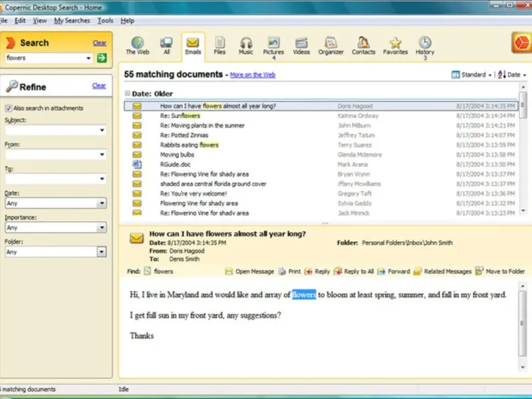Viewport: 532px width, 399px height.
Task: Select the RGuide.doc result row
Action: pyautogui.click(x=321, y=164)
